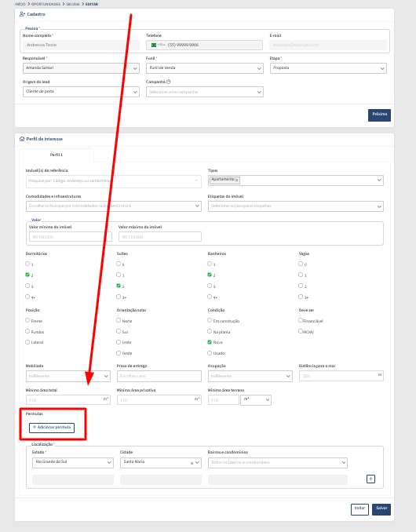Open the Cidade dropdown arrow
416x532 pixels.
pyautogui.click(x=198, y=463)
